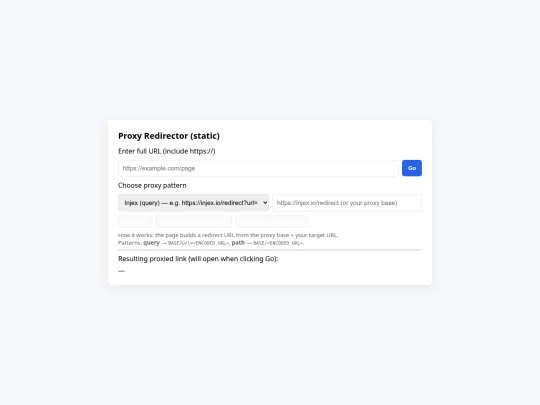Focus the https://example.com/page URL field
540x405 pixels.
[258, 168]
